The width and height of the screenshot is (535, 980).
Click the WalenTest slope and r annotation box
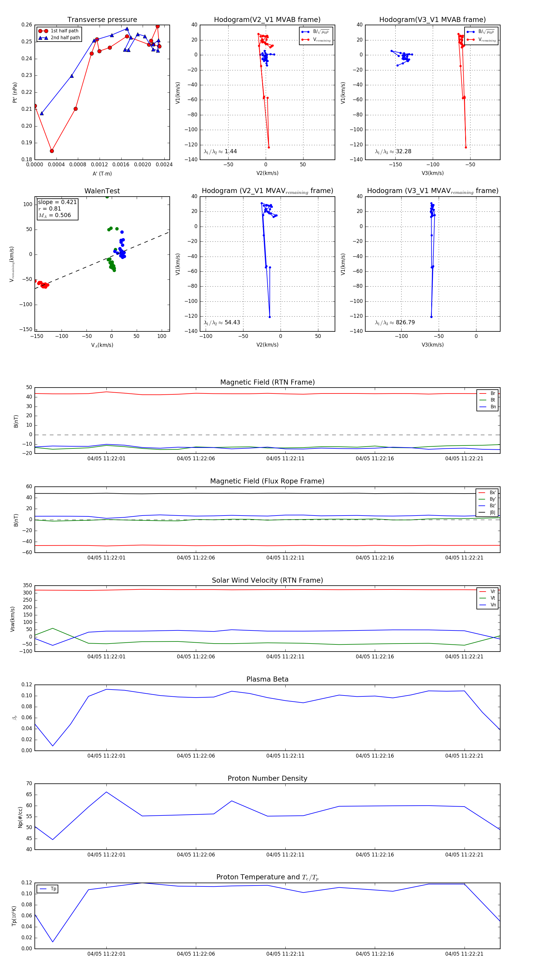[x=57, y=208]
